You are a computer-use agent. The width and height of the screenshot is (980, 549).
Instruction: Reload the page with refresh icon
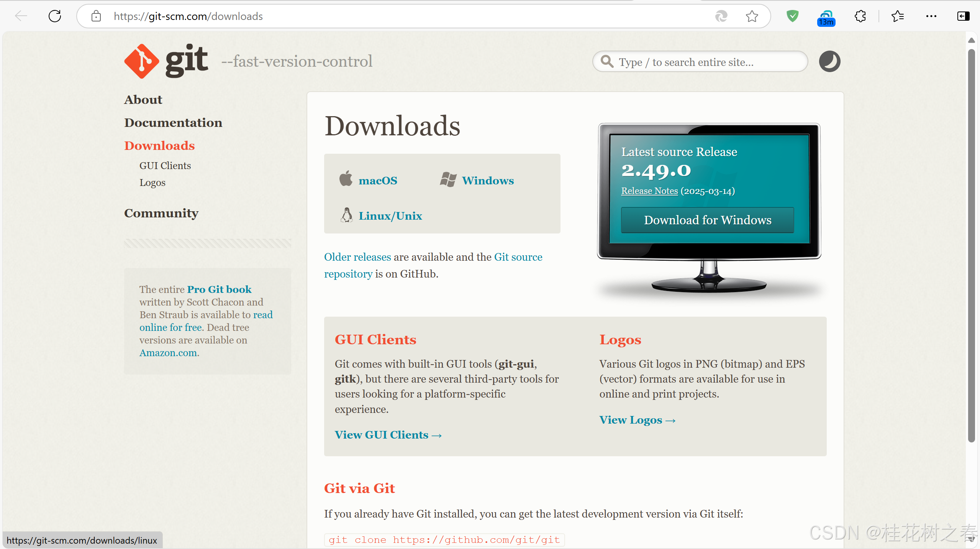(55, 16)
